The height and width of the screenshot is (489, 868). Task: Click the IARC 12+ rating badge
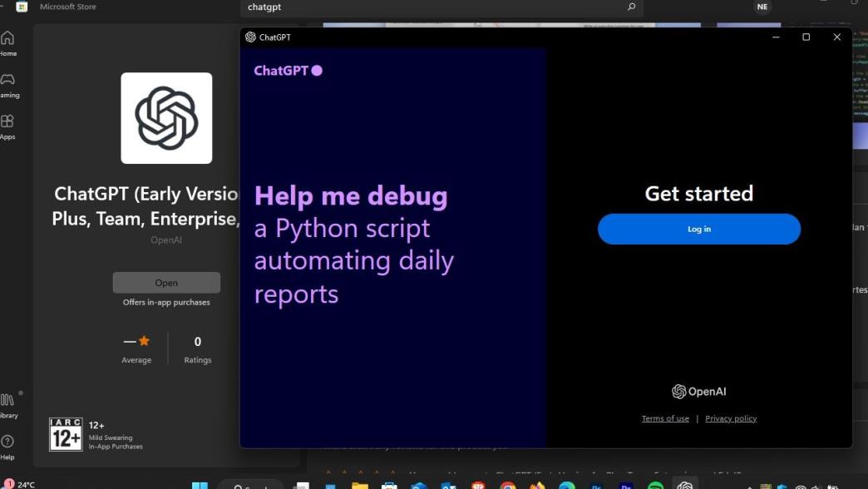[x=66, y=434]
